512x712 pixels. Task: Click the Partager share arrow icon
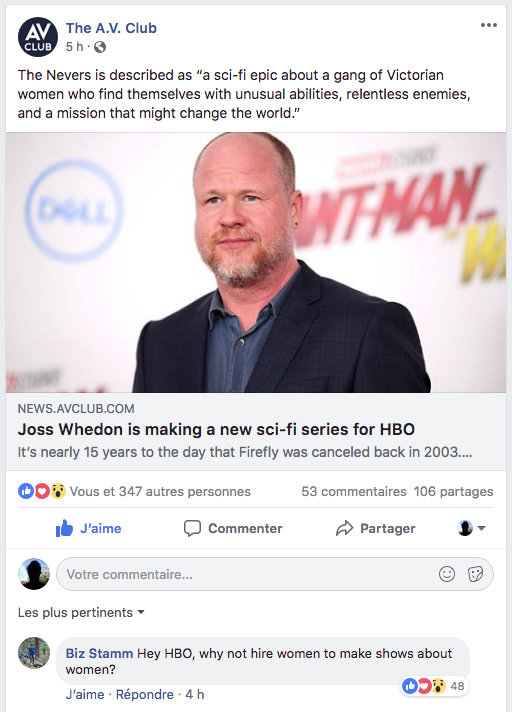[345, 528]
